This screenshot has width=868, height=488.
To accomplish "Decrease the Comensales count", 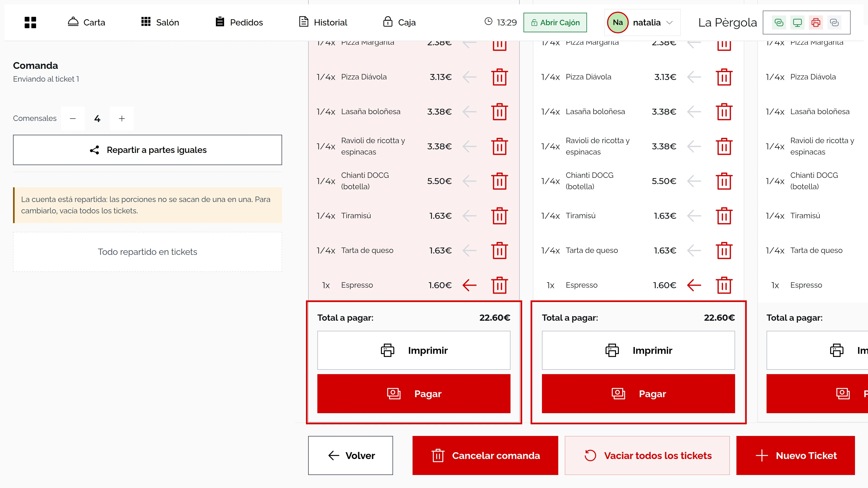I will [73, 118].
